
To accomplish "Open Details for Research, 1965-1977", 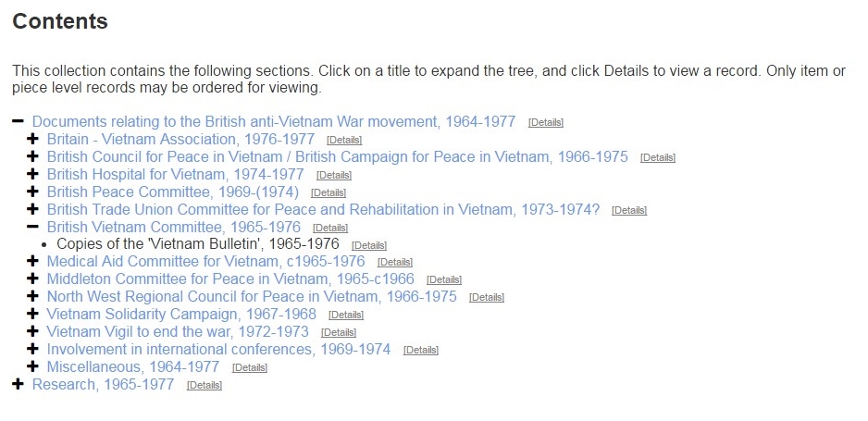I will 204,386.
